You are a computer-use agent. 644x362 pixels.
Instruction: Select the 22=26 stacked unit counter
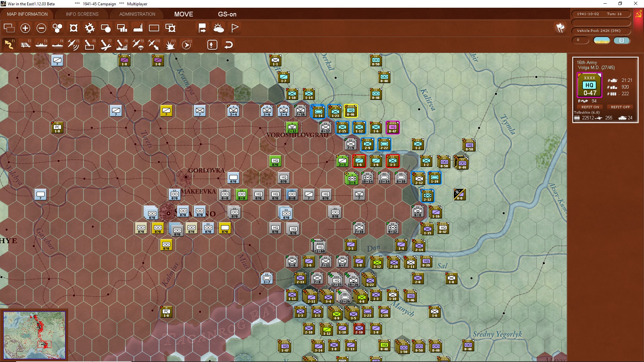[x=344, y=297]
